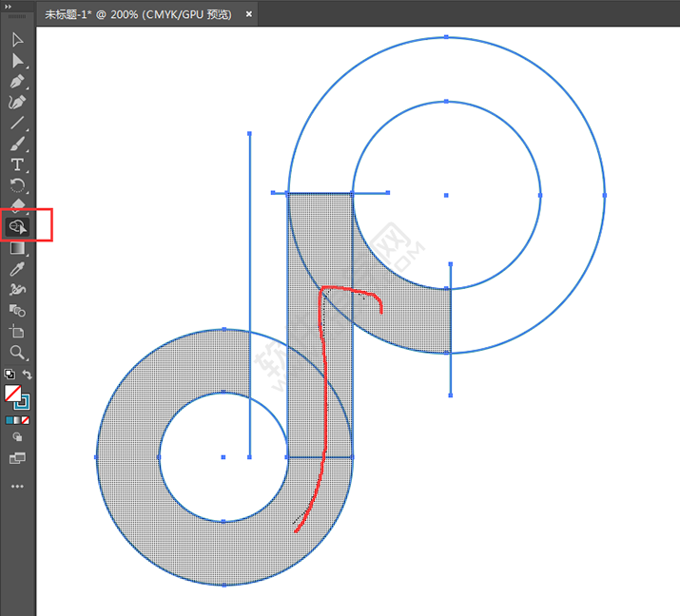680x616 pixels.
Task: Click the toolbar grip handle
Action: 17,16
